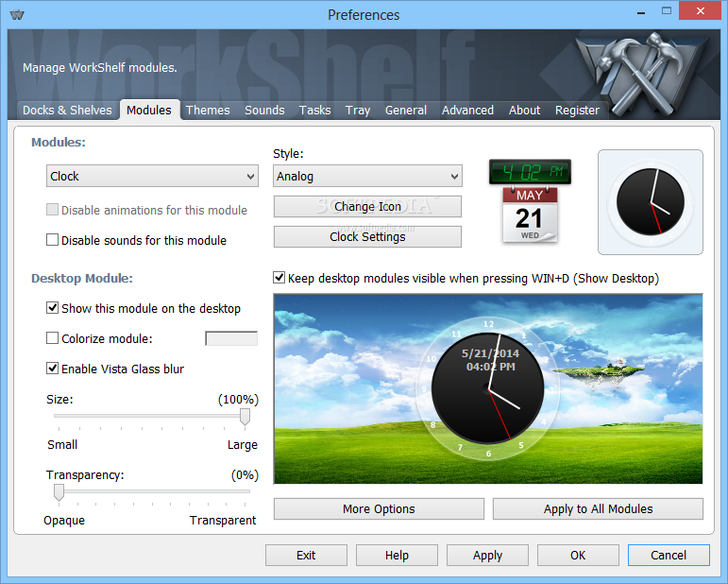Switch to the Docks & Shelves tab
The height and width of the screenshot is (584, 728).
[x=67, y=111]
